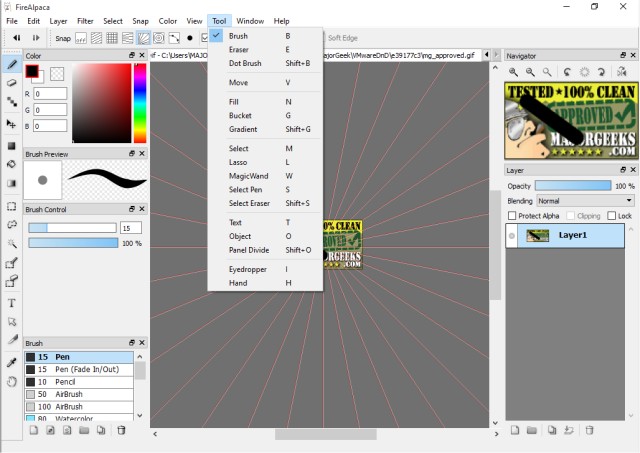Choose the Eraser tool icon in left toolbar

(11, 83)
